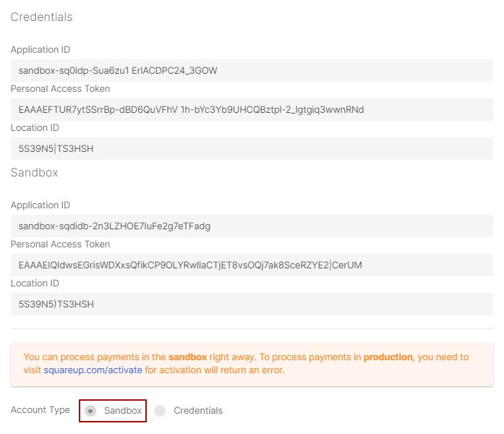
Task: Click the Personal Access Token label under Credentials
Action: coord(60,89)
